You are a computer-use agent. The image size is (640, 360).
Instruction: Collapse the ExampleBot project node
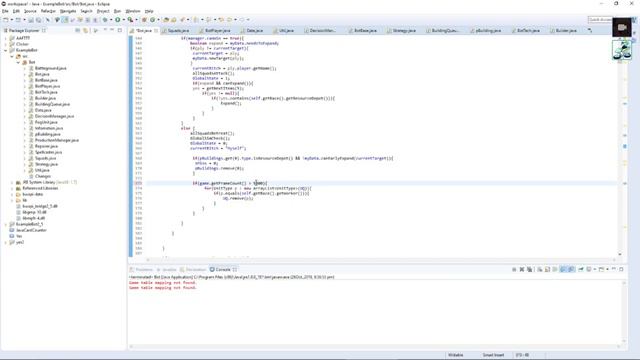(6, 50)
